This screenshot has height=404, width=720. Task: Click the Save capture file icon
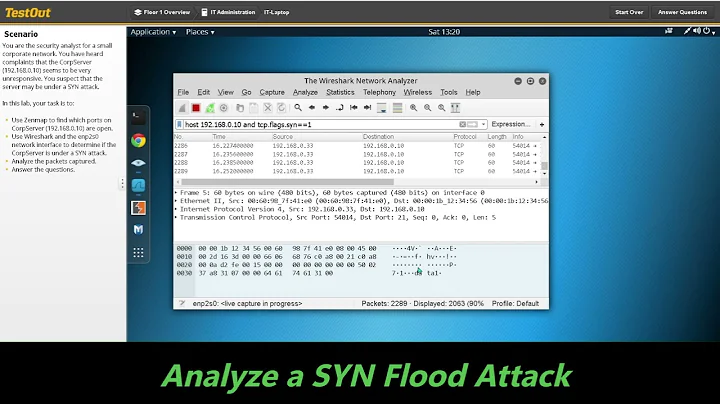[x=253, y=108]
